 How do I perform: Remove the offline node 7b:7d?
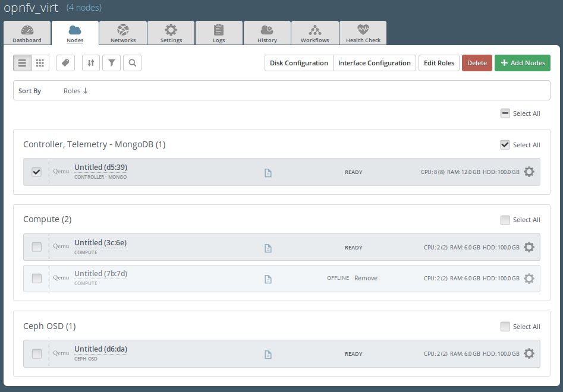click(x=366, y=279)
